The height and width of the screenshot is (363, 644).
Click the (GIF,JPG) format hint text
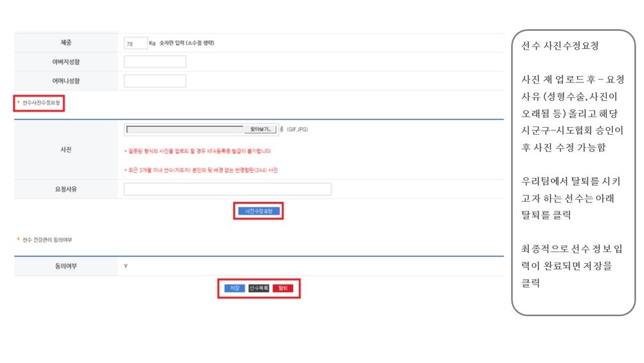[298, 129]
